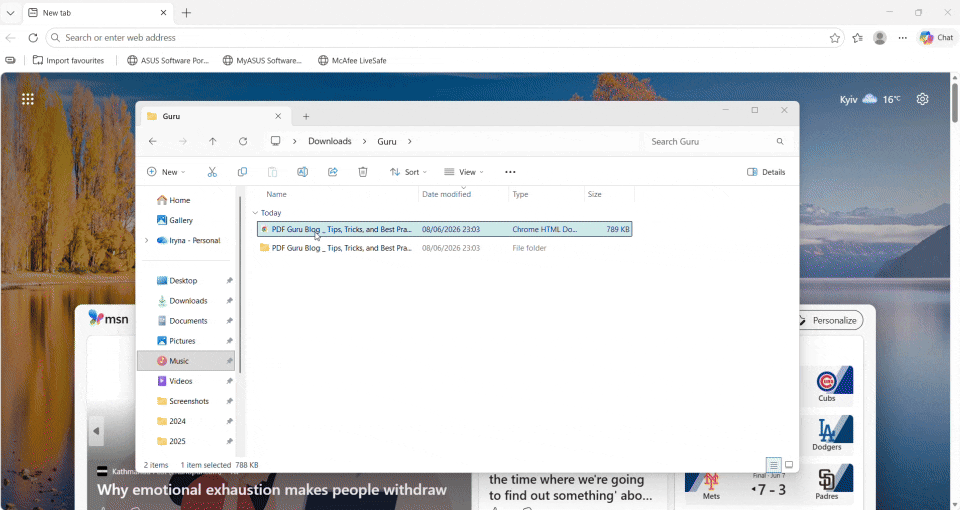
Task: Click the Edge address bar
Action: pyautogui.click(x=445, y=38)
